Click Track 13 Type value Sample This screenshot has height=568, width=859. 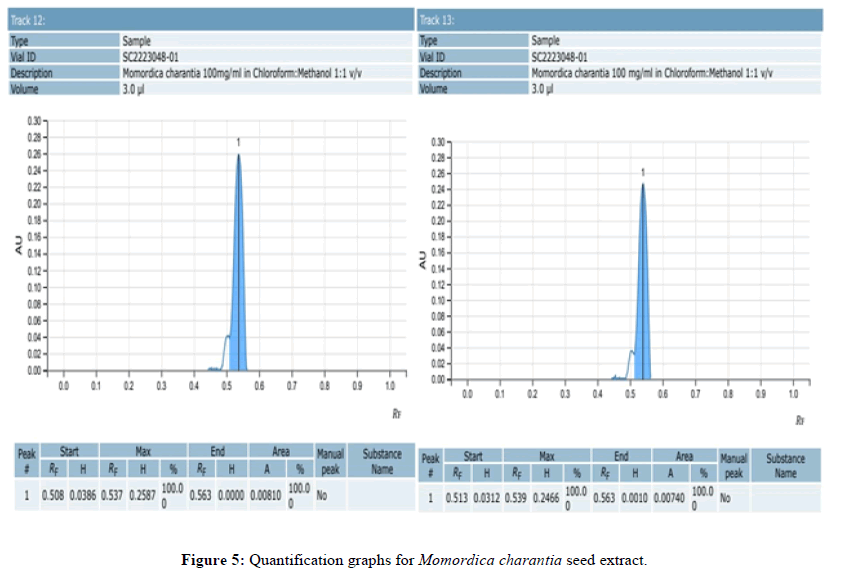(x=545, y=41)
